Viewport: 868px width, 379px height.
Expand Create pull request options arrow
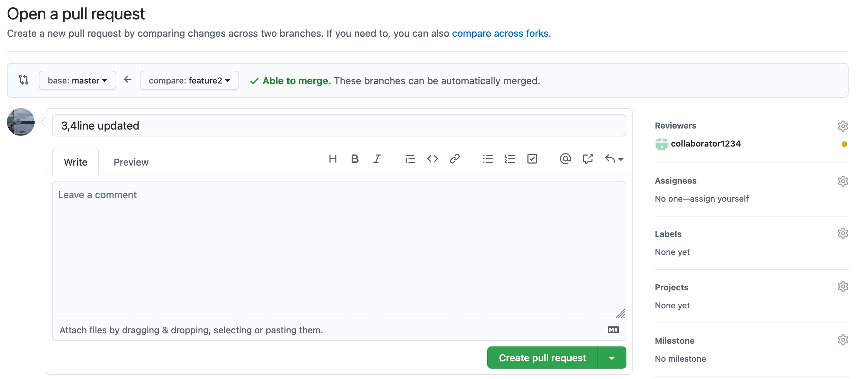(612, 358)
